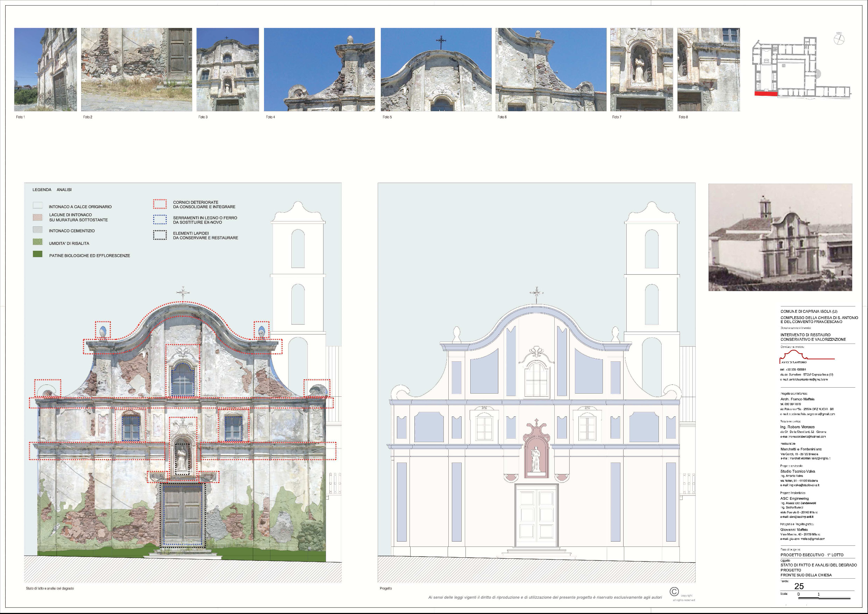Open the Foto 4 thumbnail
868x614 pixels.
[319, 70]
